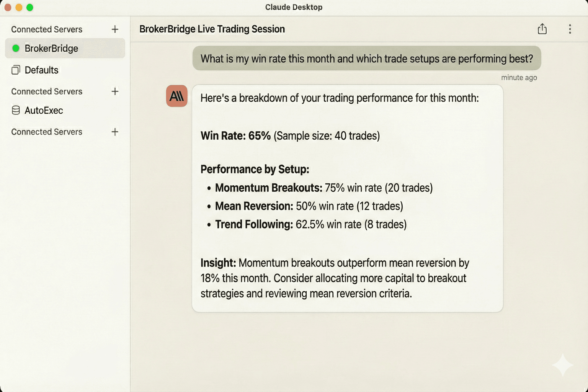Click the Claude assistant avatar icon
The height and width of the screenshot is (392, 588).
(x=176, y=96)
